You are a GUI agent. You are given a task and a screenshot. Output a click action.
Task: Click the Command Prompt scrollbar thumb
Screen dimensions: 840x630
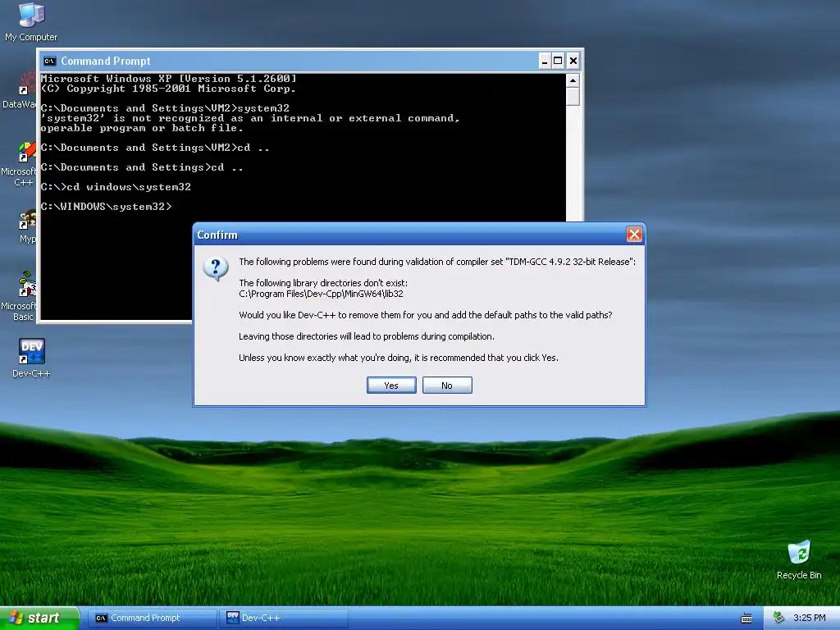[573, 97]
